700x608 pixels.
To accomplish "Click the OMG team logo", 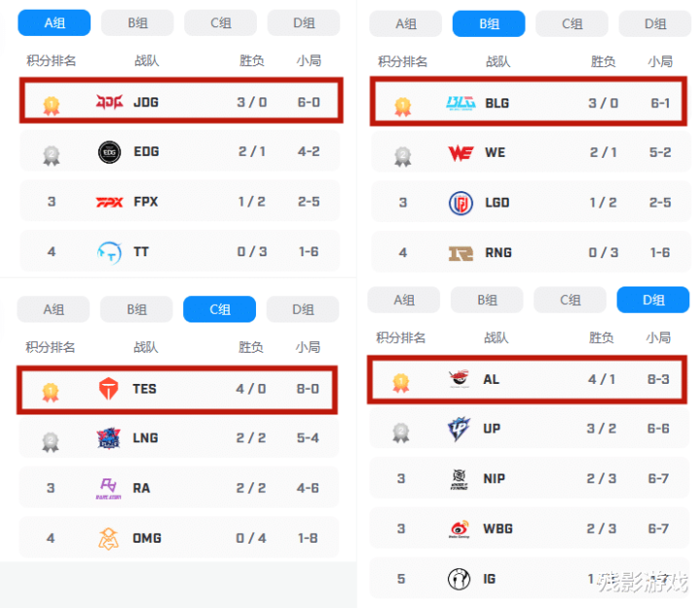I will [x=108, y=538].
